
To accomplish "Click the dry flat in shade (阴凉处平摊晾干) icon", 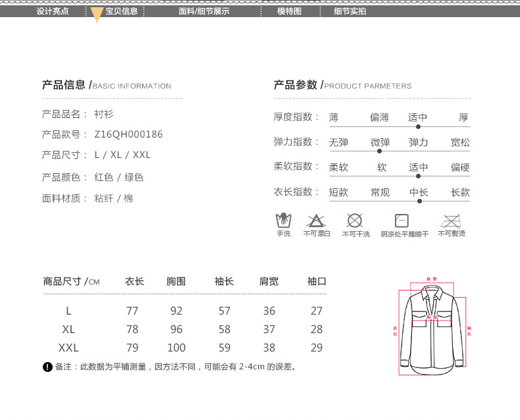I will click(402, 221).
